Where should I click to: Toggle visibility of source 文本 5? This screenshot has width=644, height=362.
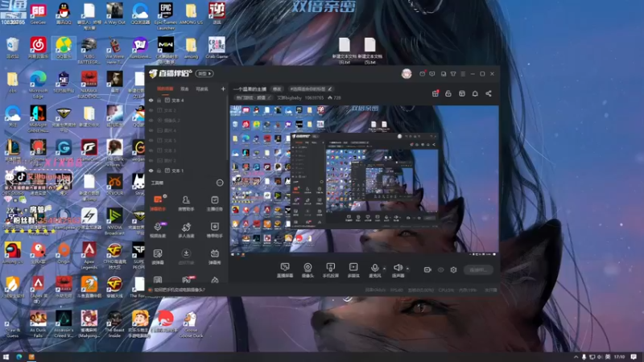click(151, 140)
